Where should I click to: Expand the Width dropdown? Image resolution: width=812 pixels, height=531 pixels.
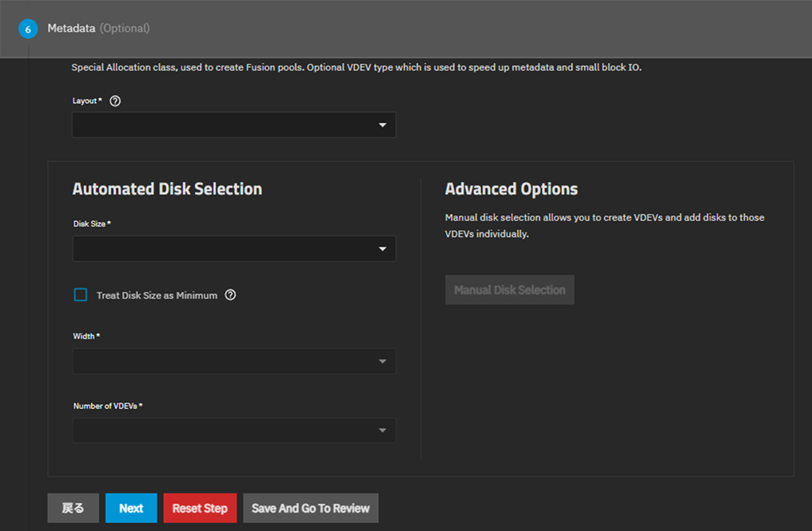coord(234,361)
